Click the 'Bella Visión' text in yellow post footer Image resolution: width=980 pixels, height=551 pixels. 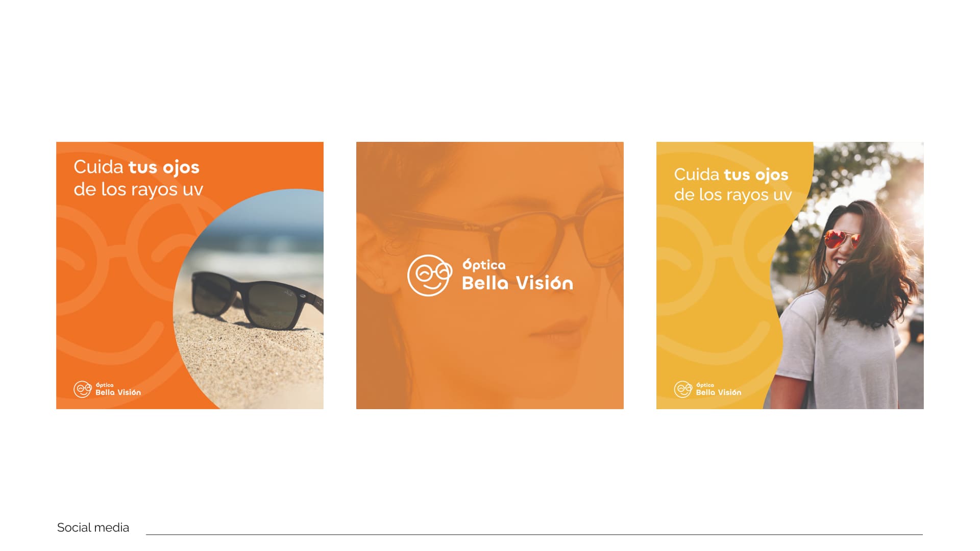point(719,392)
